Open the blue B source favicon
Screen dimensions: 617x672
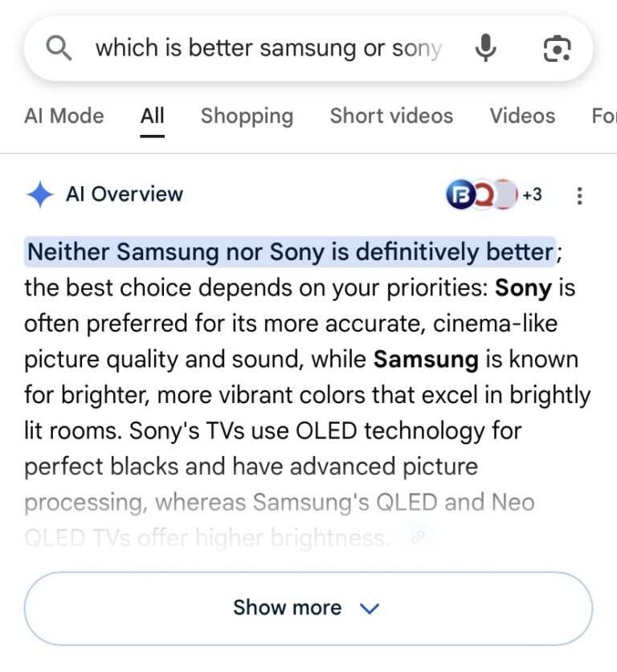[460, 194]
